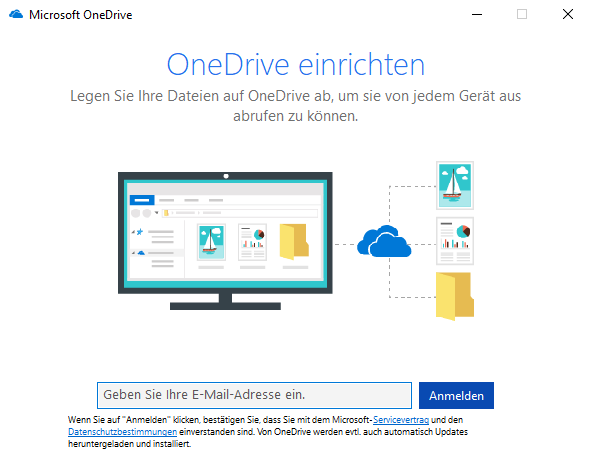Click the OneDrive einrichten heading
Screen dimensions: 590x458
pos(296,64)
